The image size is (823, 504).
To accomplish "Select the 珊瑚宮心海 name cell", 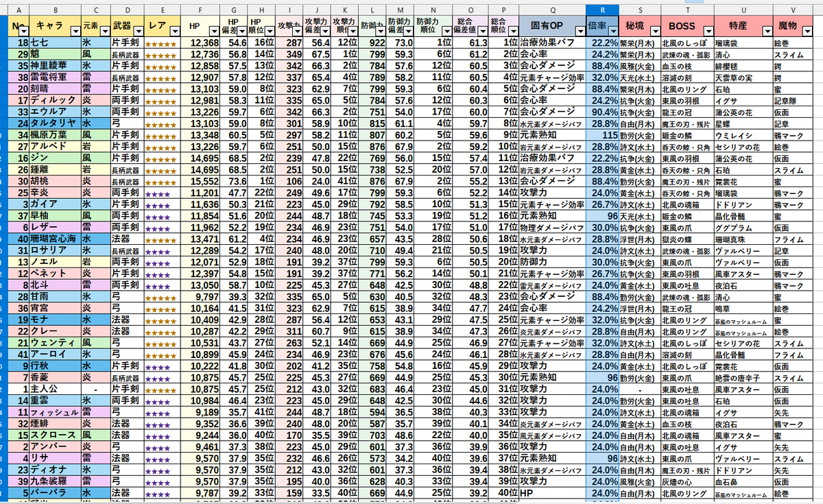I will (x=56, y=239).
